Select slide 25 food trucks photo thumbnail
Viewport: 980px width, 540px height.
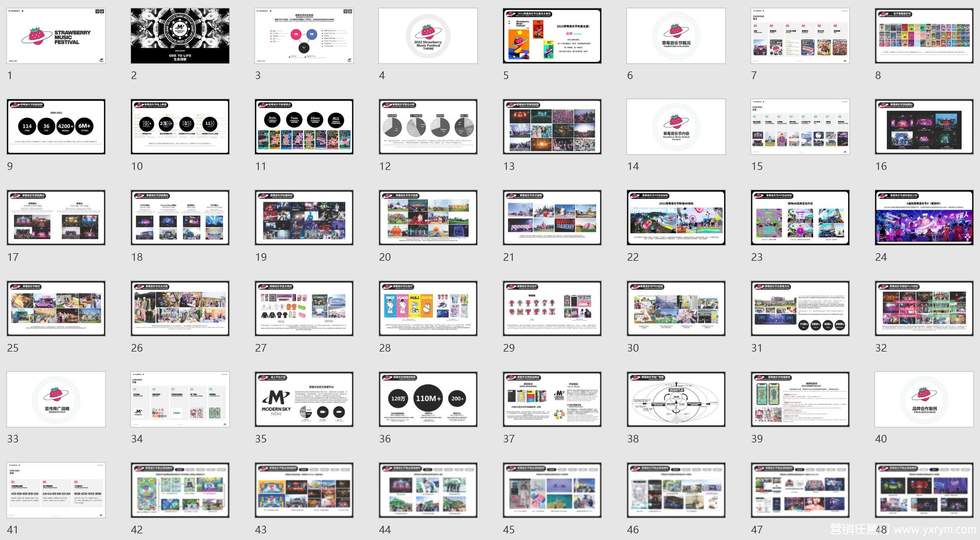coord(56,308)
